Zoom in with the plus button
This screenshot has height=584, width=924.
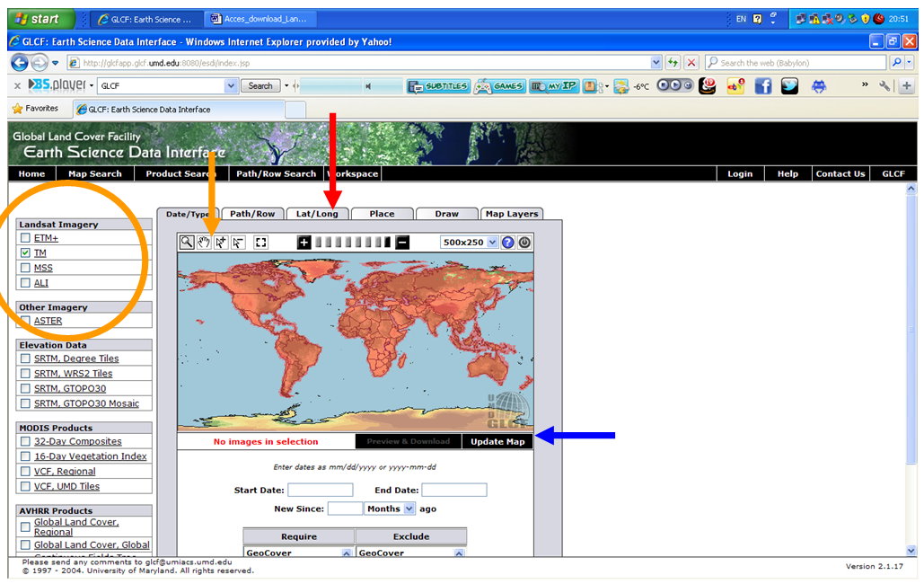[304, 243]
